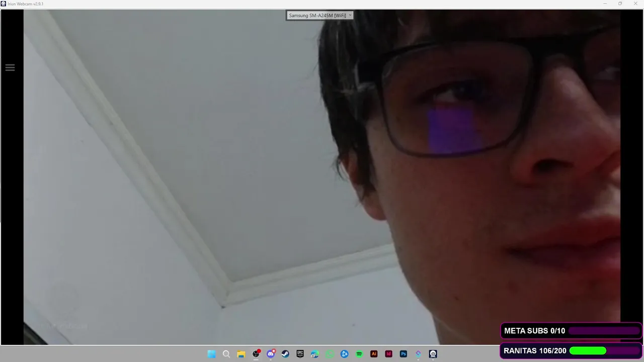
Task: Open Steam from the taskbar
Action: pos(285,354)
